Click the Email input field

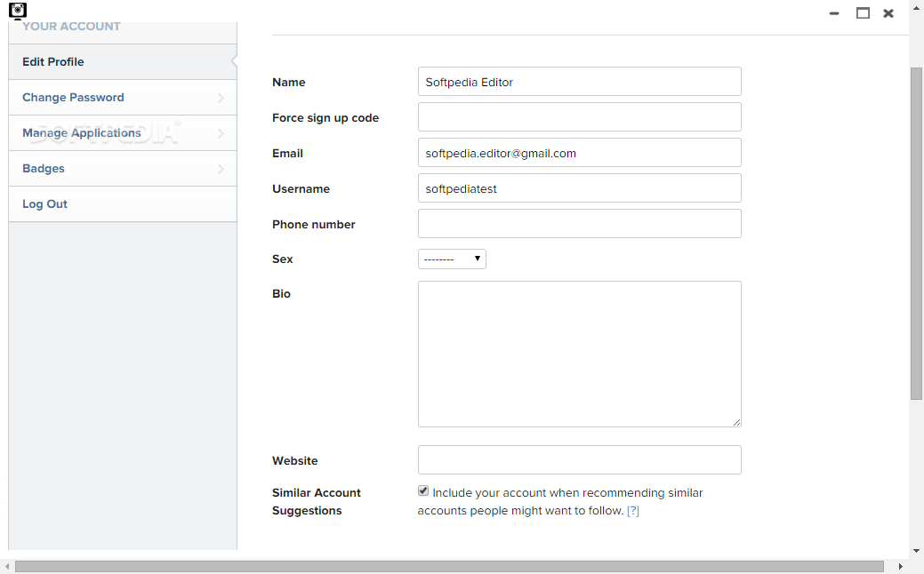point(579,153)
